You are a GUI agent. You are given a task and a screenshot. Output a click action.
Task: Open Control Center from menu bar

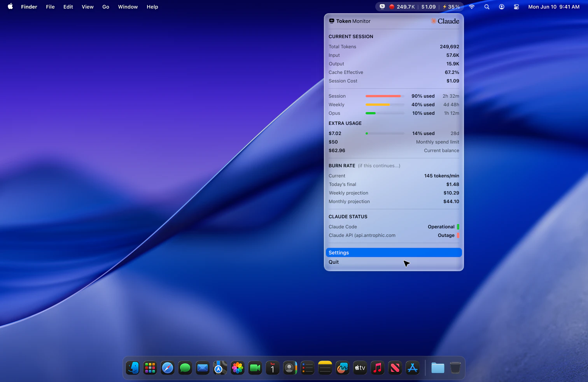click(x=516, y=7)
